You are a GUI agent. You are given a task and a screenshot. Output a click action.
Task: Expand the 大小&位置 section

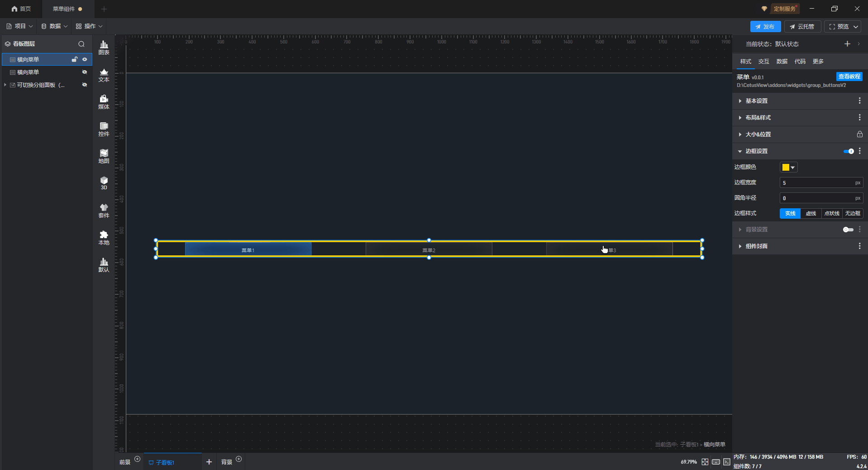[740, 134]
